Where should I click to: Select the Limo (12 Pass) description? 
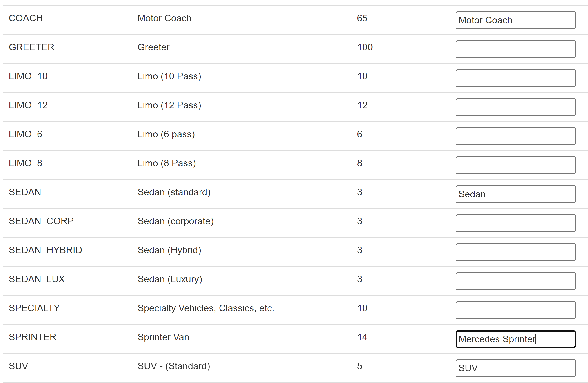pyautogui.click(x=169, y=105)
